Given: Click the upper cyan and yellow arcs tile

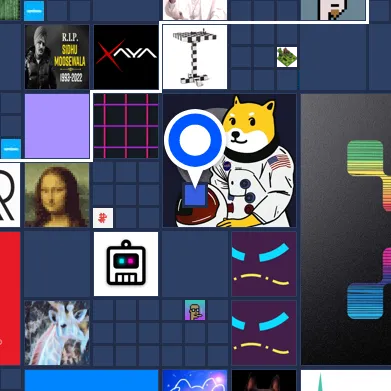Looking at the screenshot, I should [264, 264].
